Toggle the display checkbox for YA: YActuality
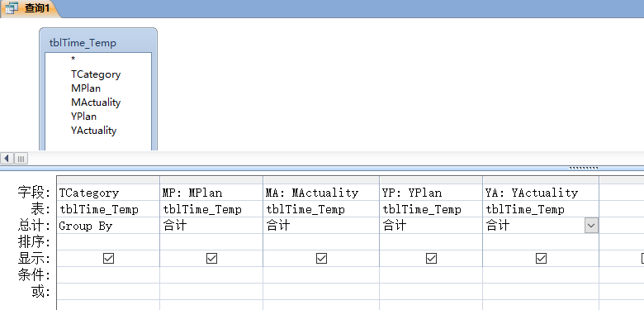644x310 pixels. point(542,258)
